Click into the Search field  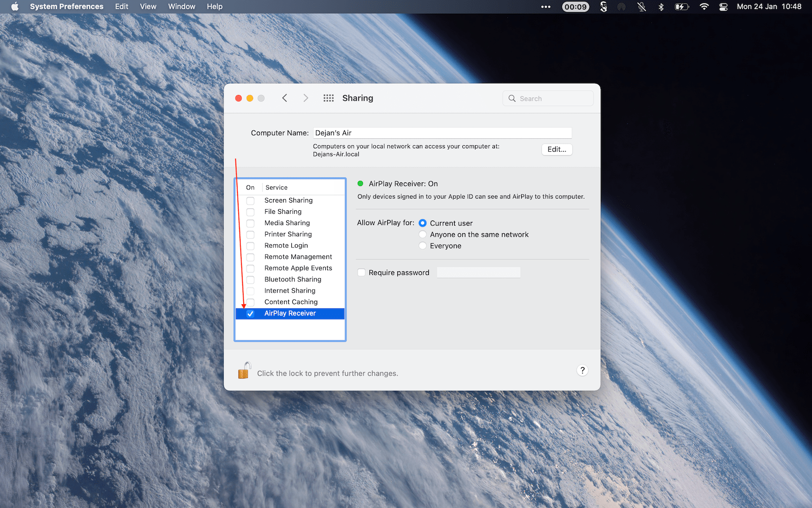click(548, 99)
